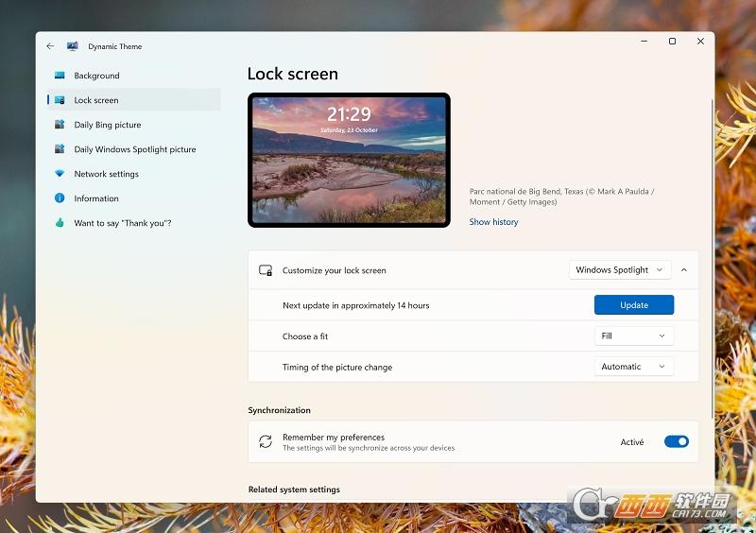The height and width of the screenshot is (533, 756).
Task: Click the Daily Bing picture icon
Action: click(x=60, y=125)
